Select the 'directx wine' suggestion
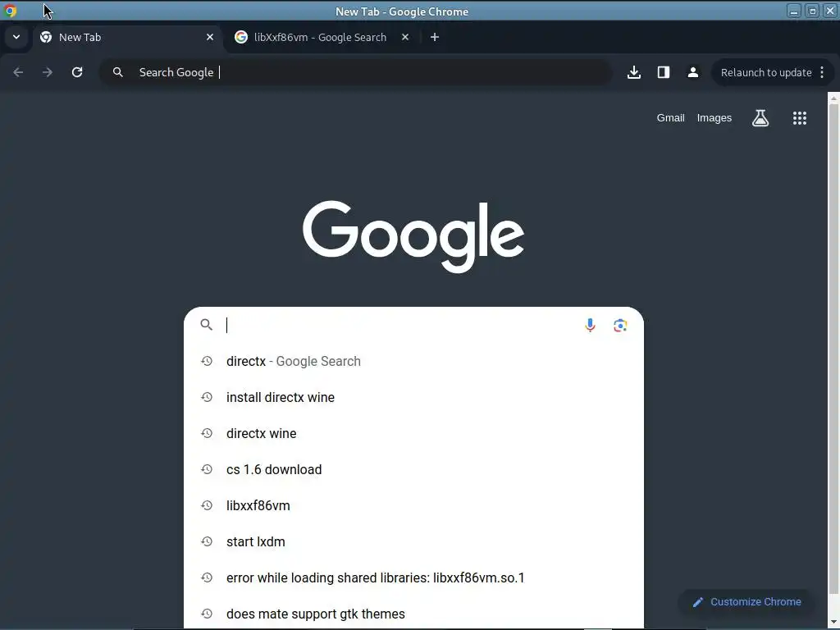This screenshot has width=840, height=630. pos(413,433)
